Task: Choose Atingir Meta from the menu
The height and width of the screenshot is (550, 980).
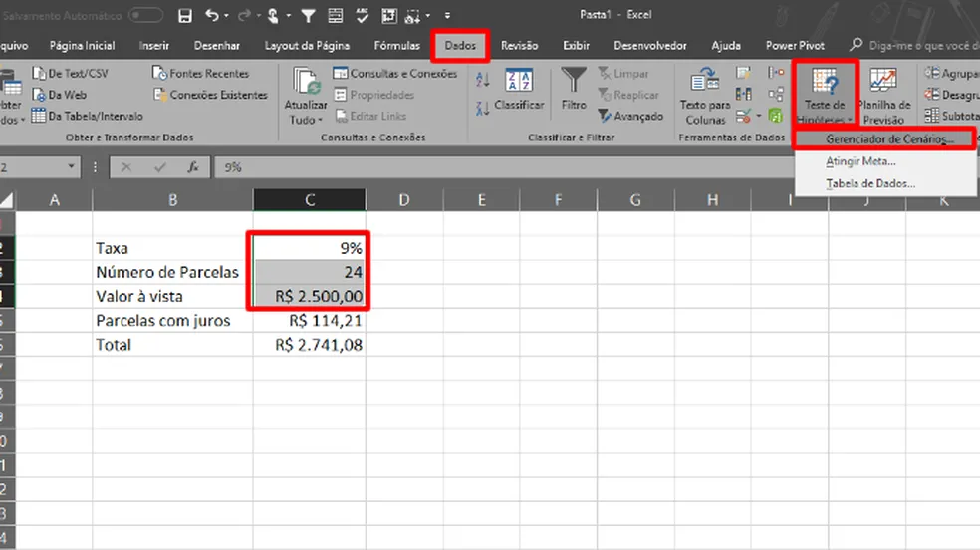Action: point(860,161)
